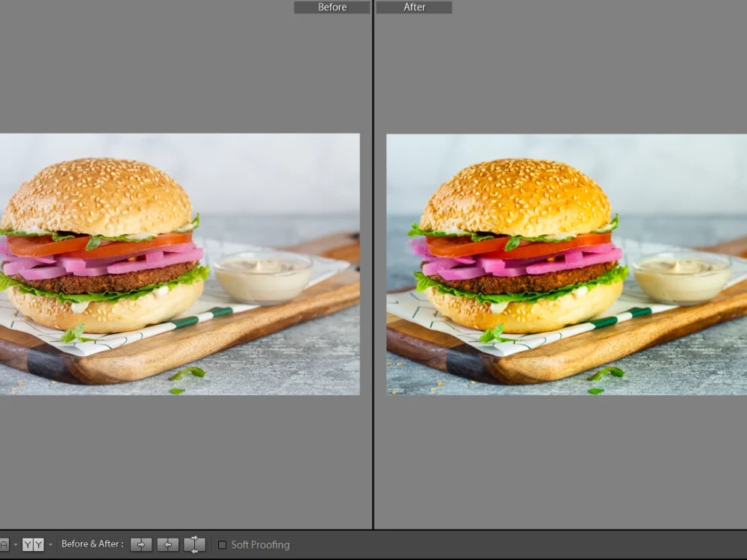Viewport: 747px width, 560px height.
Task: Select the Before tab label
Action: tap(332, 7)
